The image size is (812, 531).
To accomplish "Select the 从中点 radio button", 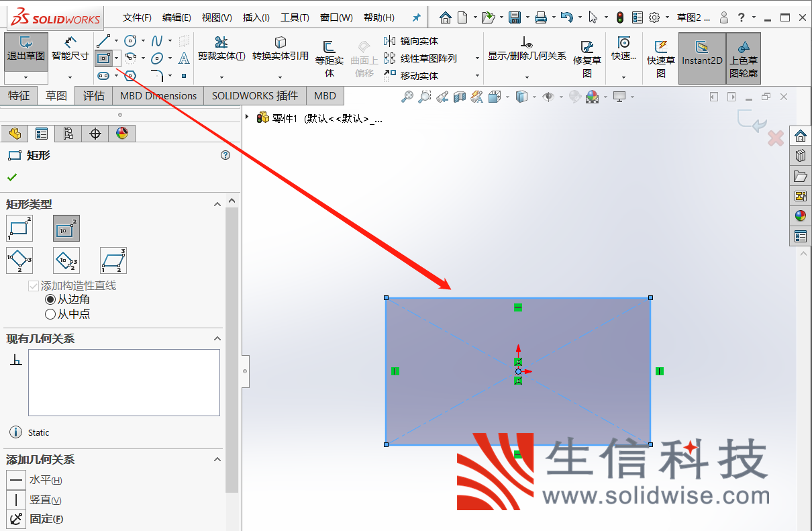I will (x=50, y=313).
